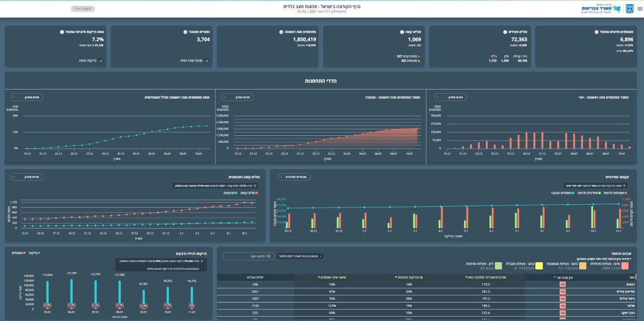
Task: Click 'חולים פעילים' table column header
Action: (x=254, y=277)
